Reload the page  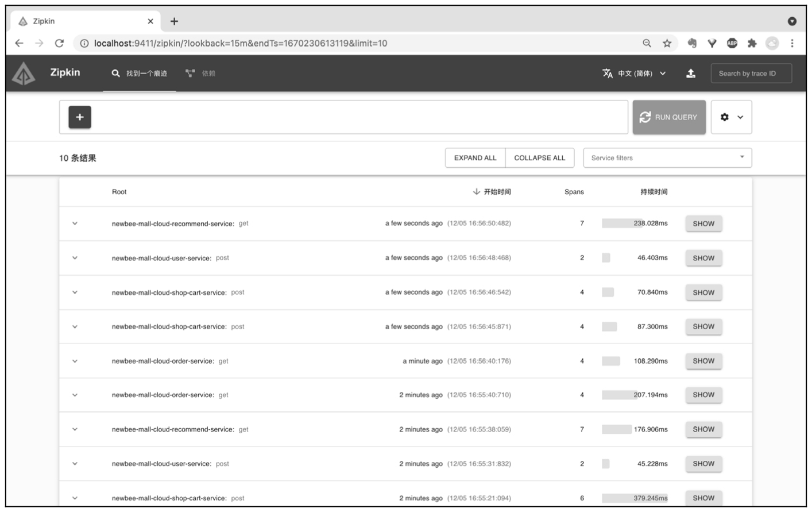pos(59,43)
